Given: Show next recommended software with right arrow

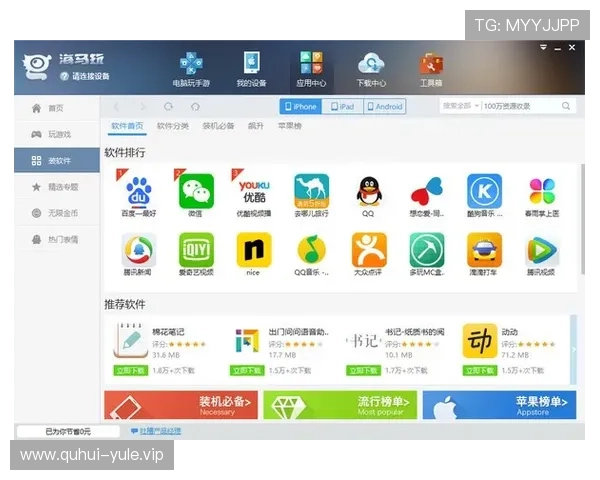Looking at the screenshot, I should [573, 349].
